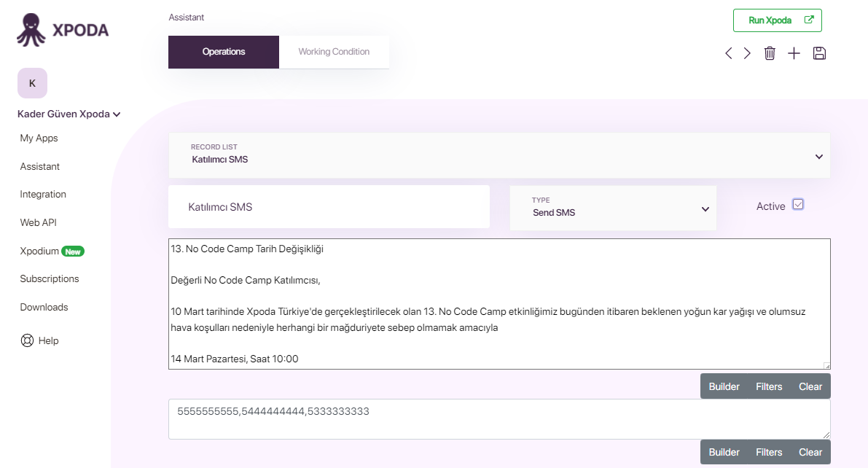This screenshot has width=868, height=468.
Task: Click the message box resize handle
Action: pyautogui.click(x=826, y=365)
